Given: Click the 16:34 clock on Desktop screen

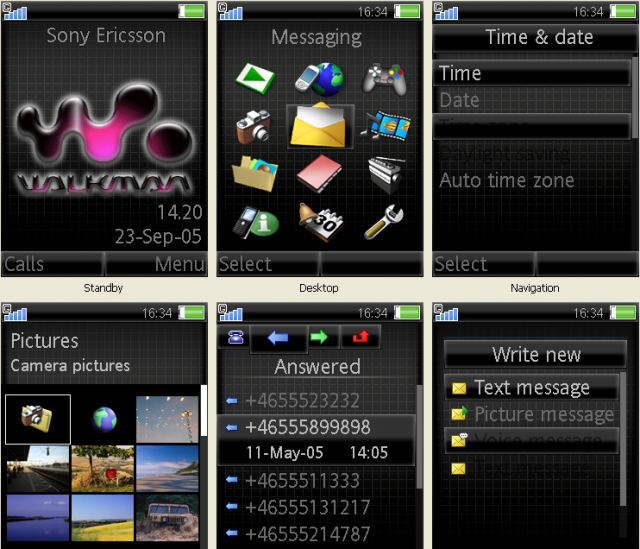Looking at the screenshot, I should pyautogui.click(x=373, y=12).
